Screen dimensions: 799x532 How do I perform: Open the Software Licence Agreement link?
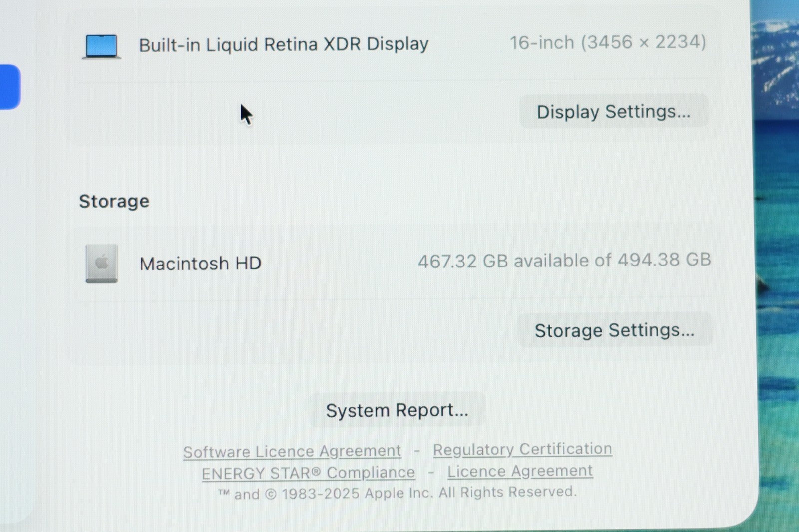pyautogui.click(x=292, y=452)
